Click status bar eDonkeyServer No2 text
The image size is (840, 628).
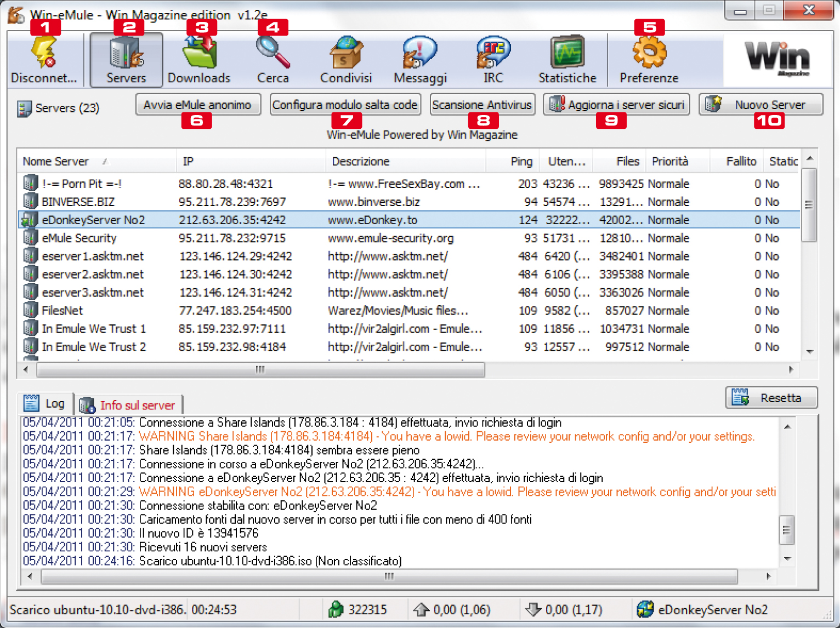point(713,610)
